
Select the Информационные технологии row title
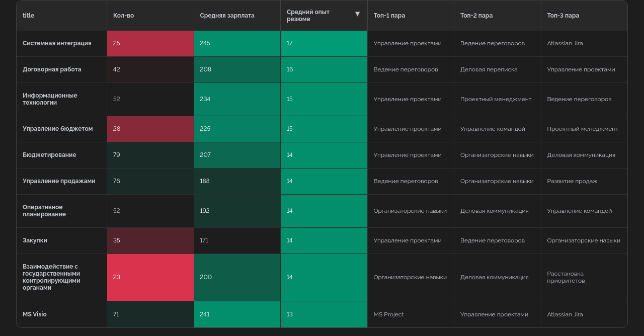tap(50, 99)
